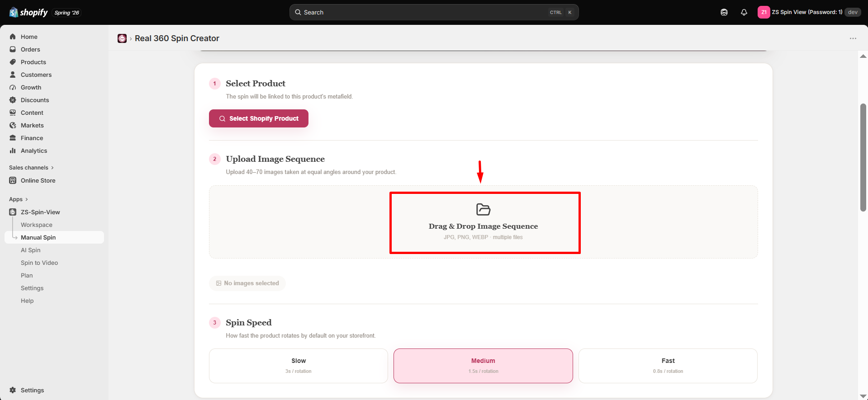The image size is (868, 400).
Task: Click the folder icon in drop zone
Action: (x=483, y=209)
